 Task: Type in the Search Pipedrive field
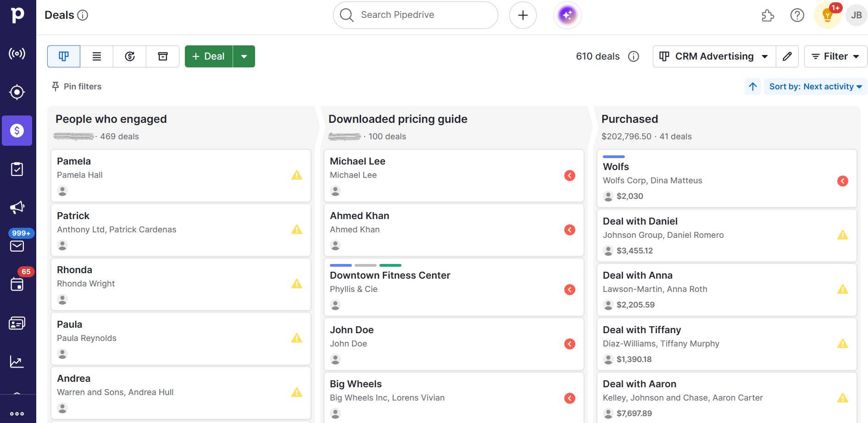click(414, 15)
